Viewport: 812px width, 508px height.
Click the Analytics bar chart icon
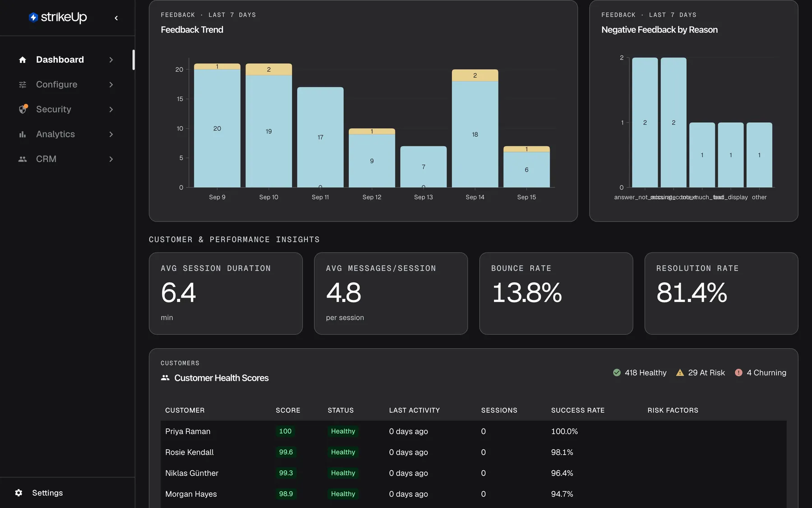pyautogui.click(x=23, y=134)
